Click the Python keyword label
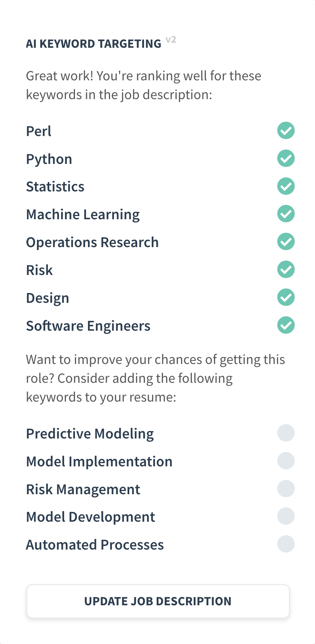315x644 pixels. click(x=49, y=159)
